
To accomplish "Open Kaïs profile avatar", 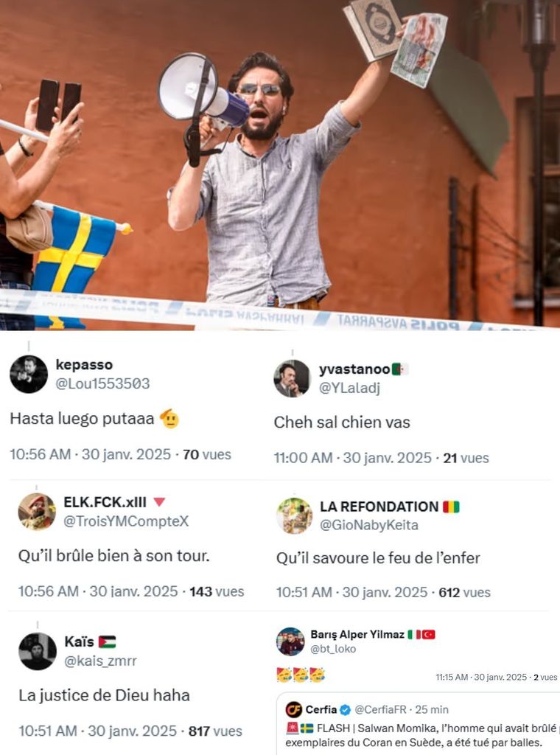I will point(38,651).
